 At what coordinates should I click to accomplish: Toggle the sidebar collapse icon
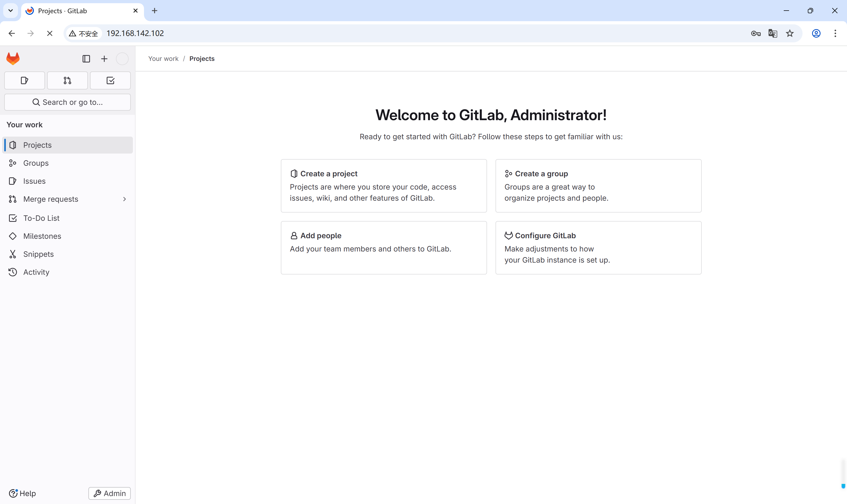(86, 59)
